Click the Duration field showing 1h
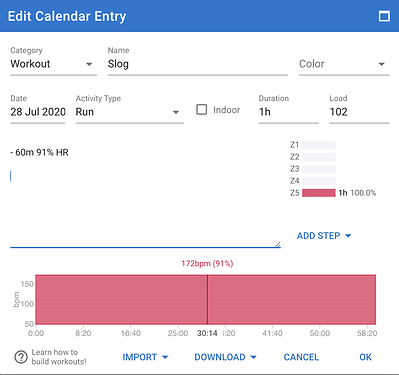The height and width of the screenshot is (375, 399). coord(289,112)
